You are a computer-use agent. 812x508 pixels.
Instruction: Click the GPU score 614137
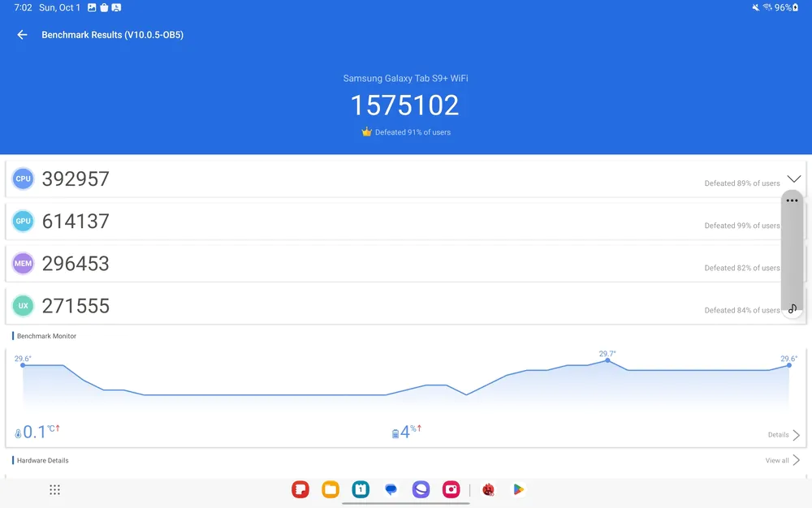click(x=76, y=222)
